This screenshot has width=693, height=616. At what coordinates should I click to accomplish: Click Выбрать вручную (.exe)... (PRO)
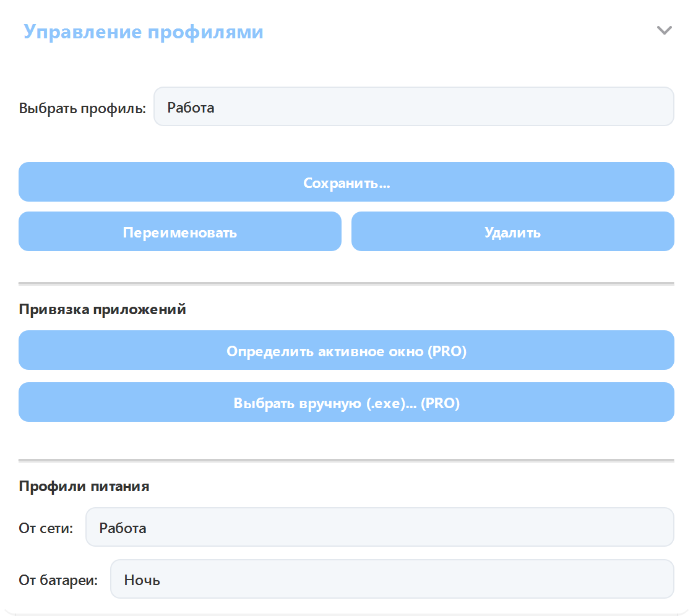tap(346, 402)
